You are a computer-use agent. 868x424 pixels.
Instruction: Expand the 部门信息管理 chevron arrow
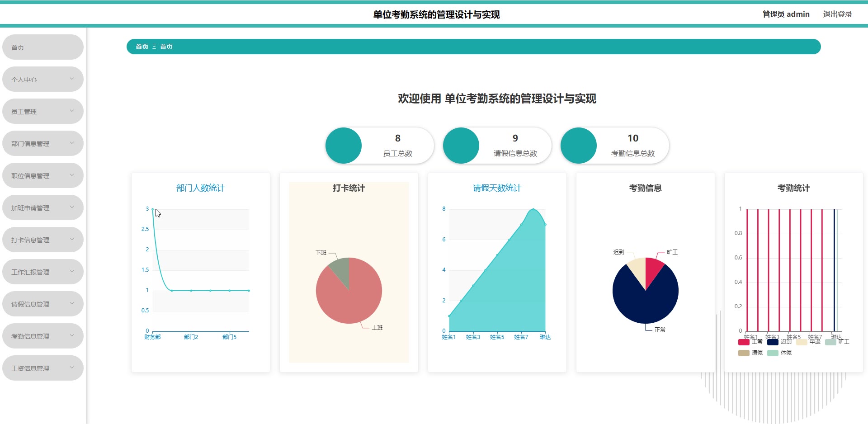[x=72, y=143]
